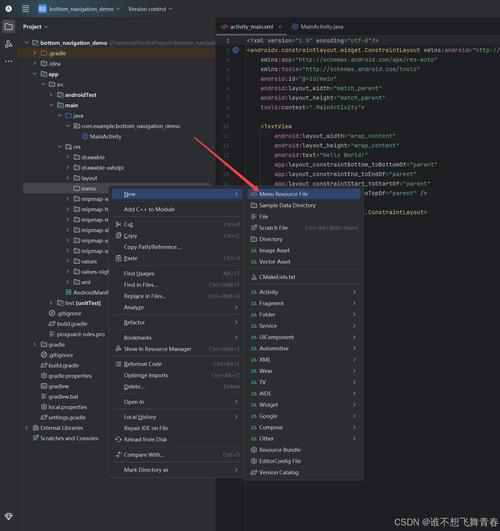Click the gutter icon on line 2
This screenshot has height=531, width=500.
pyautogui.click(x=236, y=50)
